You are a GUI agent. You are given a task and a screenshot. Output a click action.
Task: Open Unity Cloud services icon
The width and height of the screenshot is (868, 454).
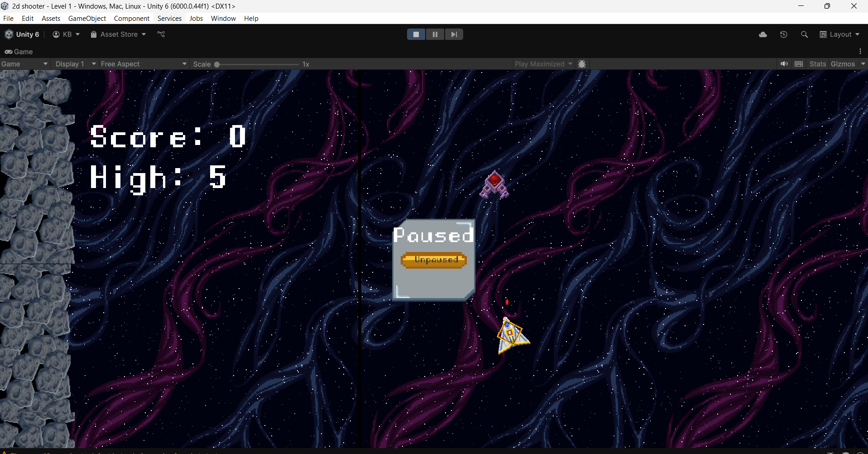coord(763,34)
